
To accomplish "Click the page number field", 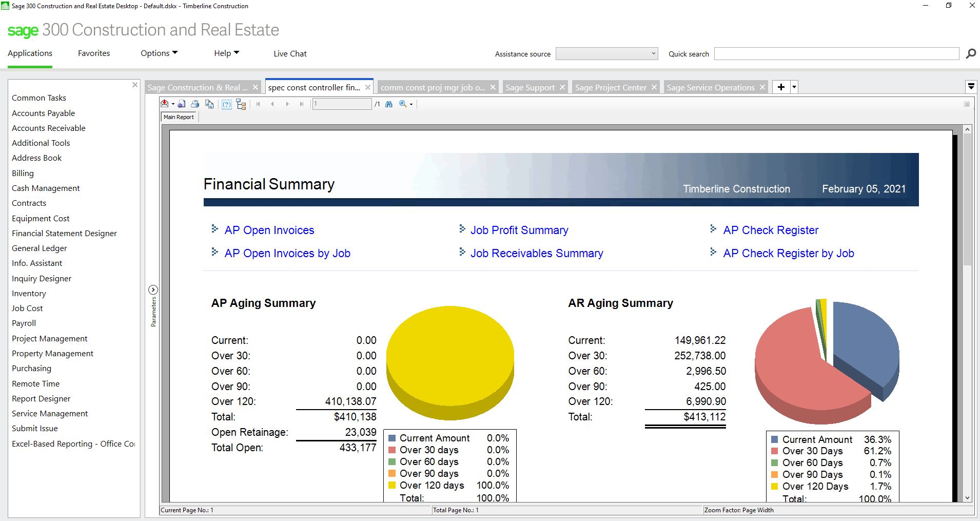I will point(342,104).
